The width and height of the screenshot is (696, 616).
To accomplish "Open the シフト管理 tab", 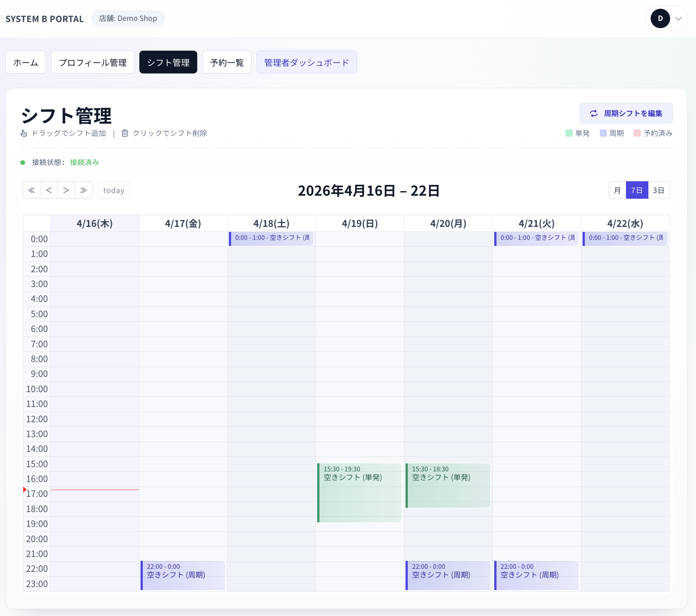I will point(168,62).
